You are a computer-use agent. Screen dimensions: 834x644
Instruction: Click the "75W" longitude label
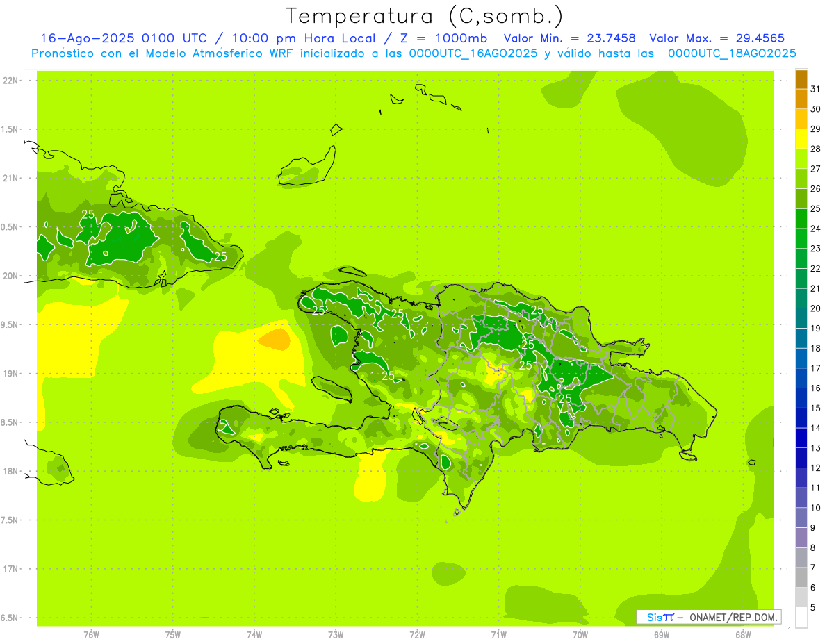173,634
